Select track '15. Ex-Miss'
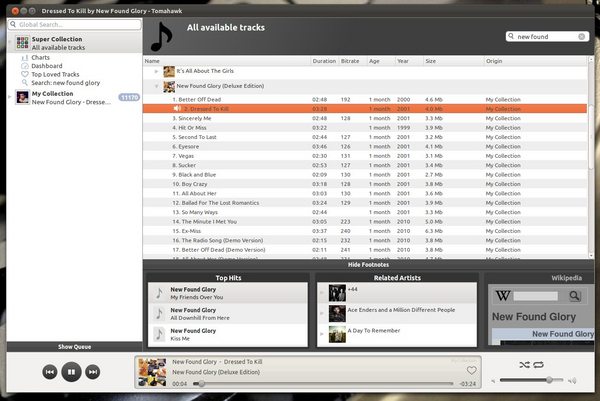This screenshot has width=600, height=401. pyautogui.click(x=365, y=231)
